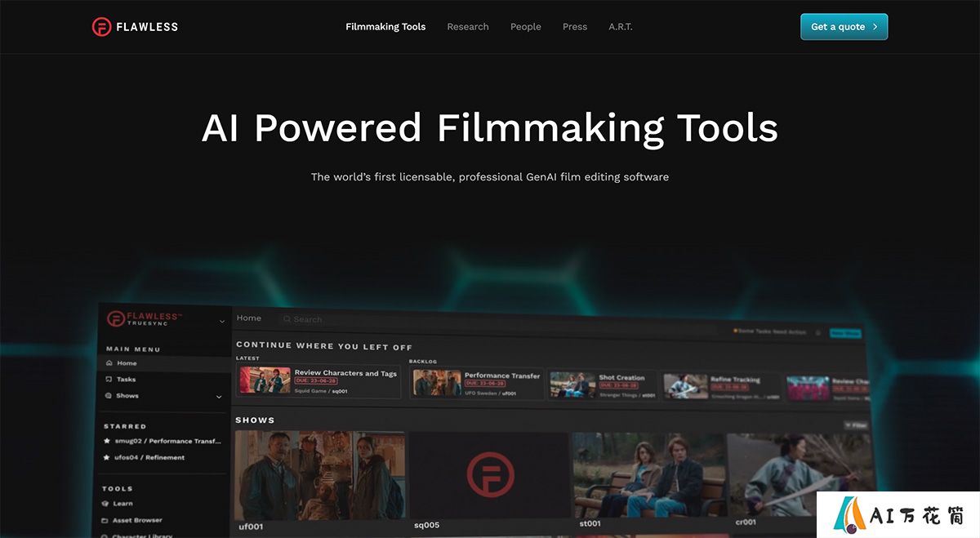Screen dimensions: 980x538
Task: Click the Shows globe icon in sidebar
Action: coord(109,395)
